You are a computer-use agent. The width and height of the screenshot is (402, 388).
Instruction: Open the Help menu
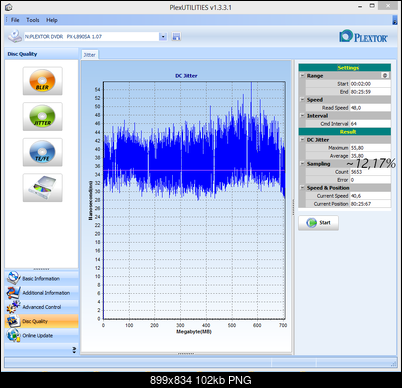pos(52,20)
